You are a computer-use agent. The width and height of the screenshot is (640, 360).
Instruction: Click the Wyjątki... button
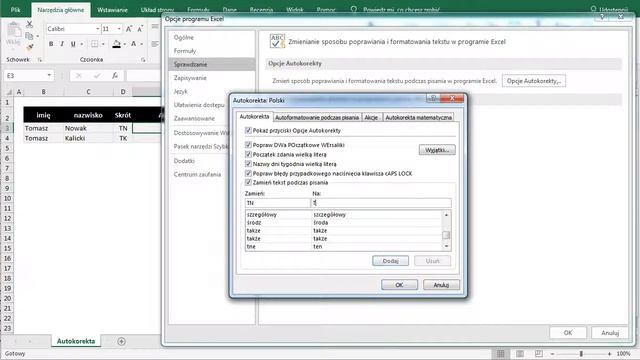437,150
